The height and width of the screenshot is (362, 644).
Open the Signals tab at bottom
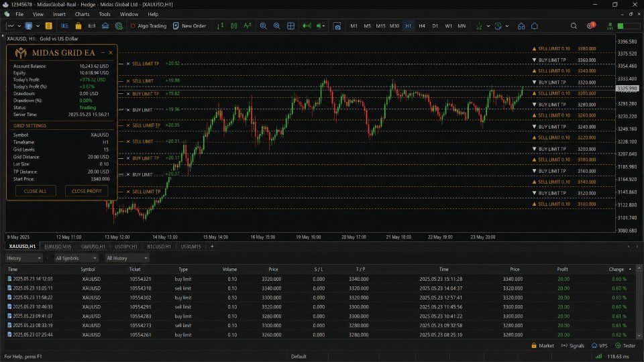click(572, 346)
